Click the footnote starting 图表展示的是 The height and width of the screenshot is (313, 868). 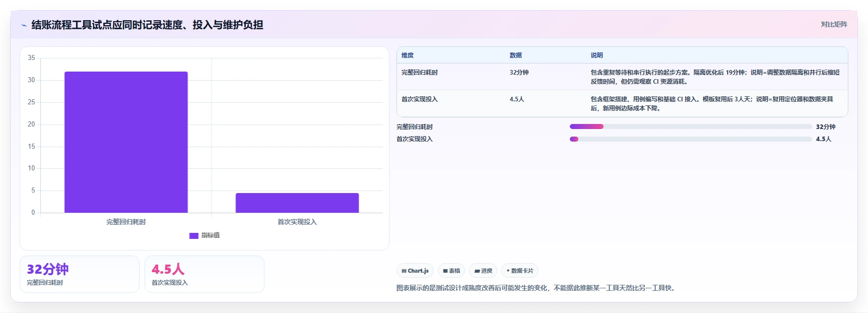(537, 288)
